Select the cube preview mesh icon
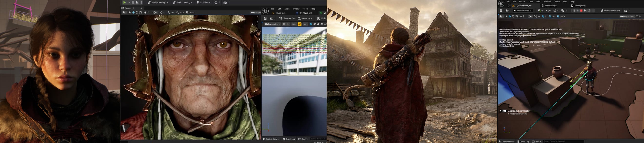Viewport: 644px width, 143px height. [x=322, y=24]
